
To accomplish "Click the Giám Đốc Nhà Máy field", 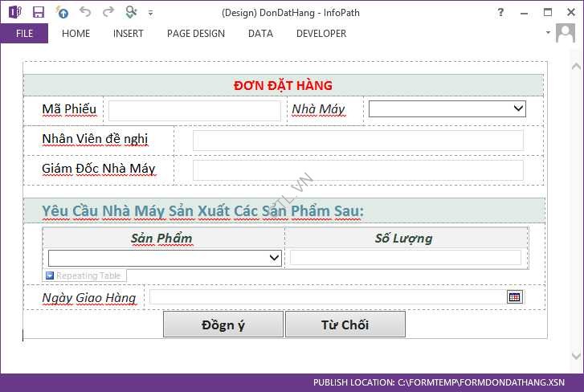I will point(357,170).
